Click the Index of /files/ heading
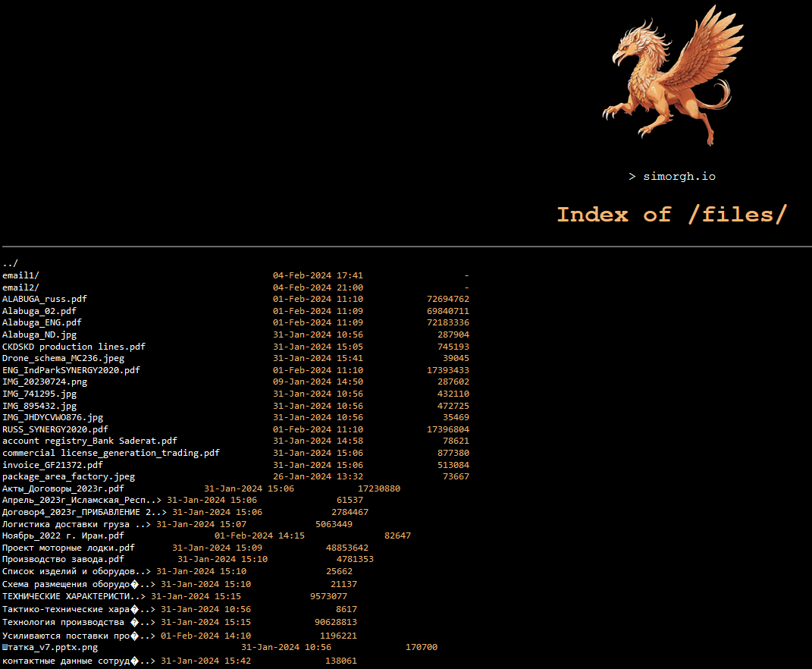812x669 pixels. [x=672, y=215]
